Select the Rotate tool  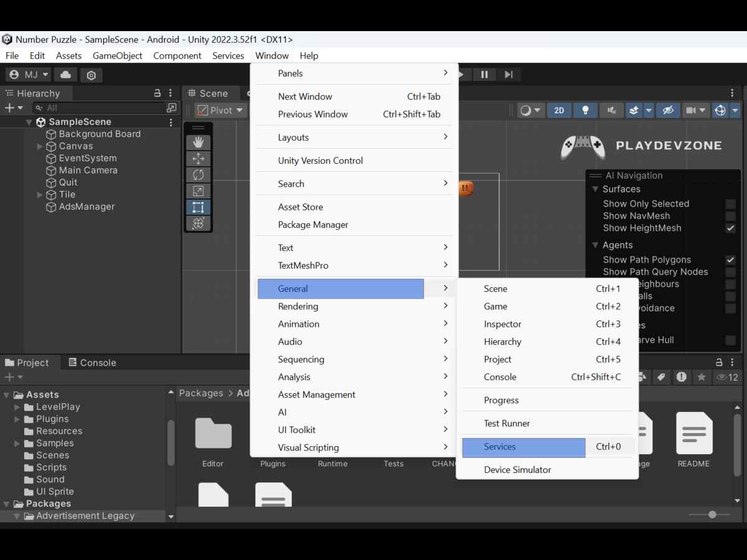click(x=199, y=175)
